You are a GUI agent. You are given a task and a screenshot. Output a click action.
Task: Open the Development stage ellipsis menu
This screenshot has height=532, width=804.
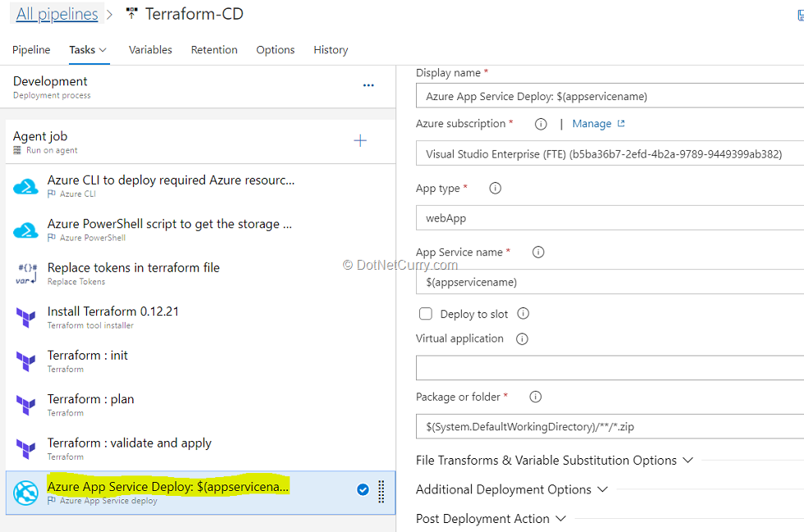point(368,85)
